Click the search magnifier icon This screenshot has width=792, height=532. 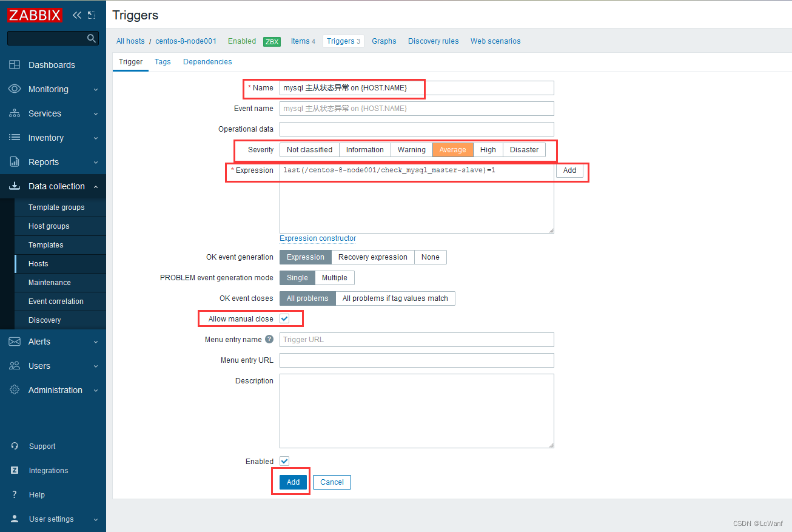[92, 38]
